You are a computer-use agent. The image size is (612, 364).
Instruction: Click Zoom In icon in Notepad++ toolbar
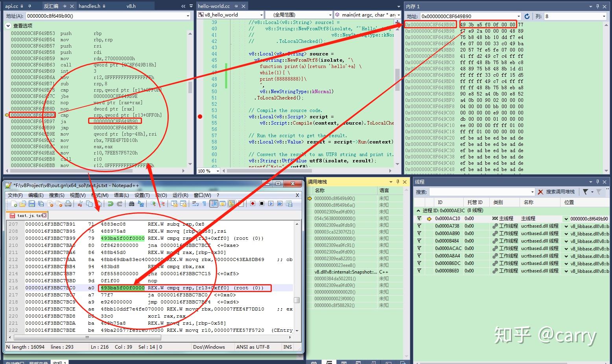153,204
